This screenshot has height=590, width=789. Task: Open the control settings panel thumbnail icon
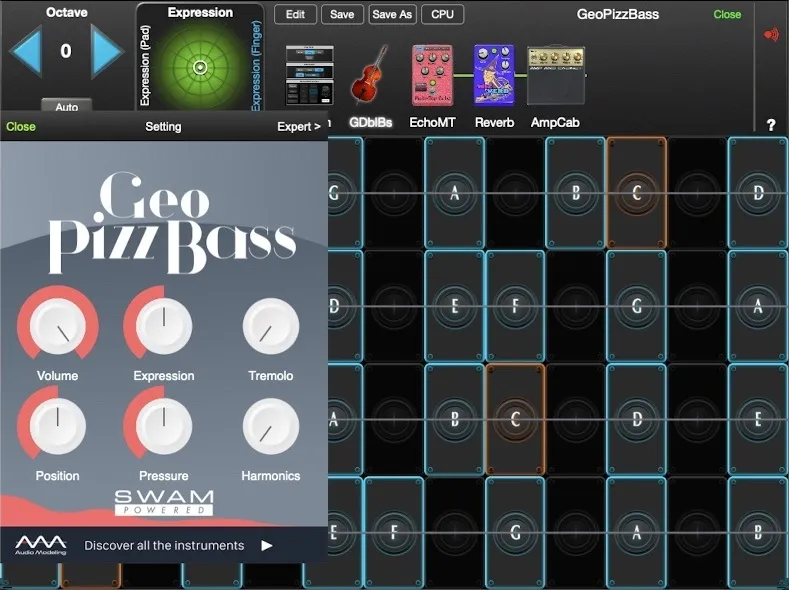tap(309, 75)
